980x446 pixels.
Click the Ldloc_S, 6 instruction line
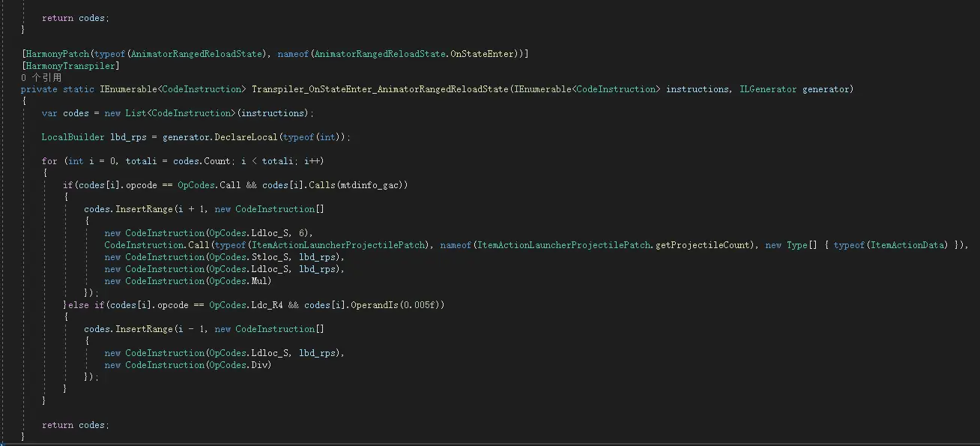pyautogui.click(x=209, y=233)
